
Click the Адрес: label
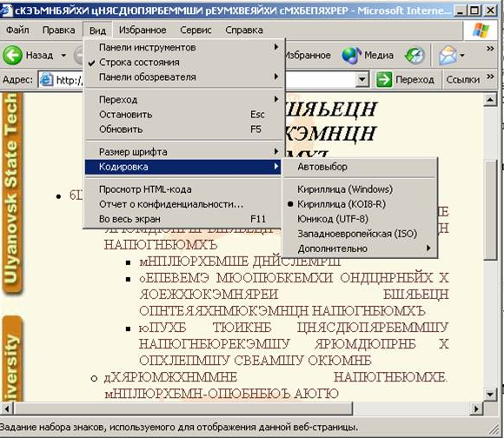coord(17,79)
